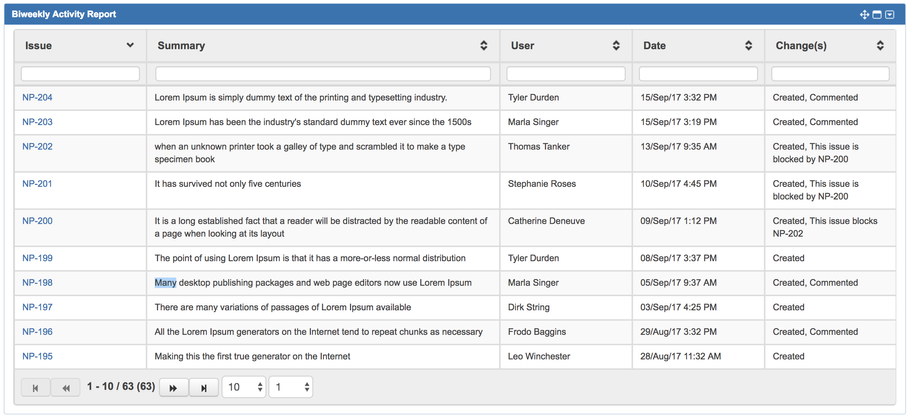
Task: Open page number selector showing 1
Action: tap(290, 388)
